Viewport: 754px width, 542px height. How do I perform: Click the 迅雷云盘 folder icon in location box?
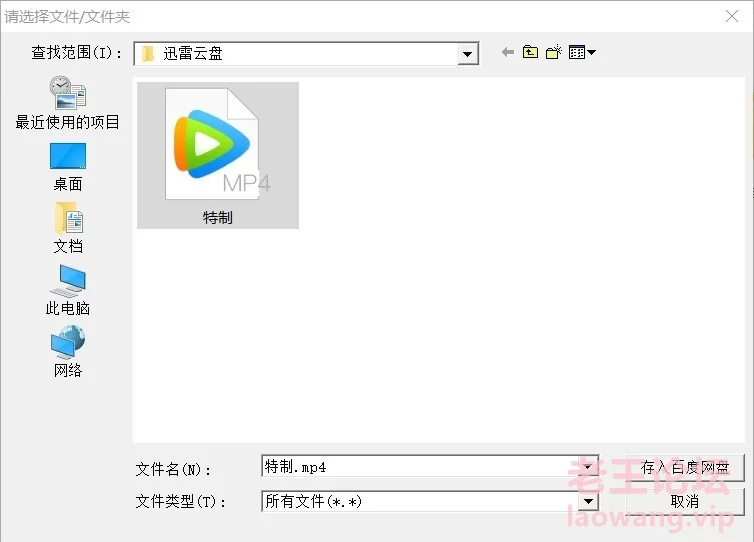(148, 53)
